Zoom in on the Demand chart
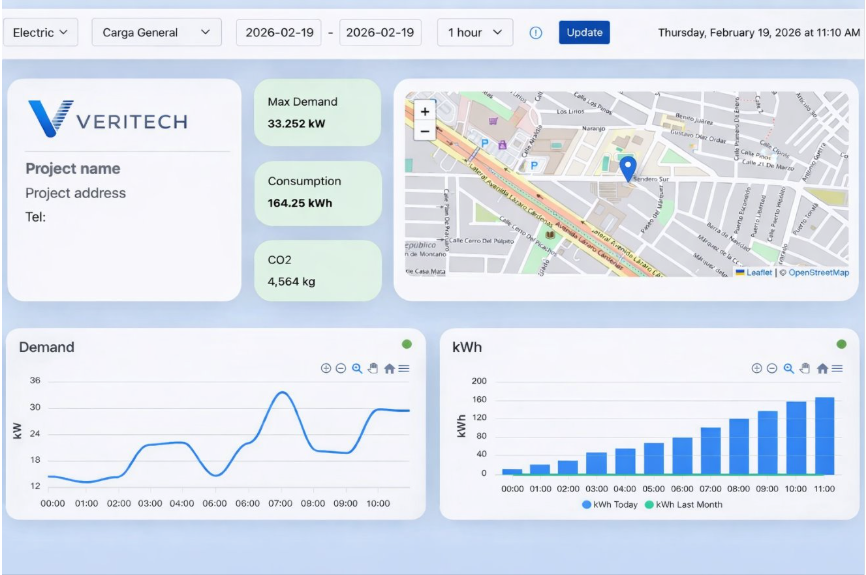 tap(325, 369)
